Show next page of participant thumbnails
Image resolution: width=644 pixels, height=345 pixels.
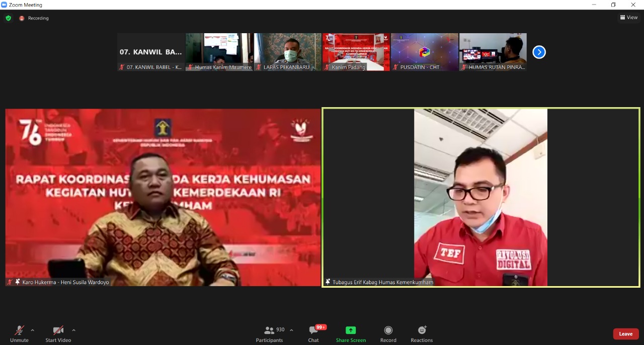[x=539, y=52]
